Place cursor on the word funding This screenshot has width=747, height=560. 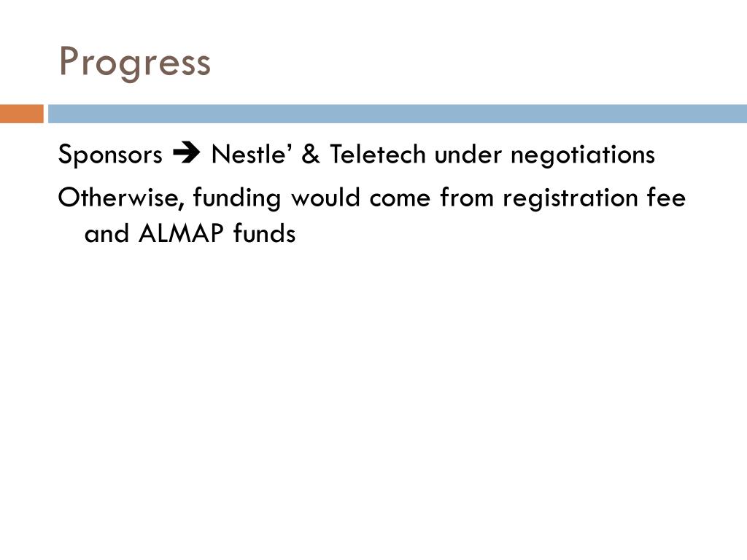(237, 198)
